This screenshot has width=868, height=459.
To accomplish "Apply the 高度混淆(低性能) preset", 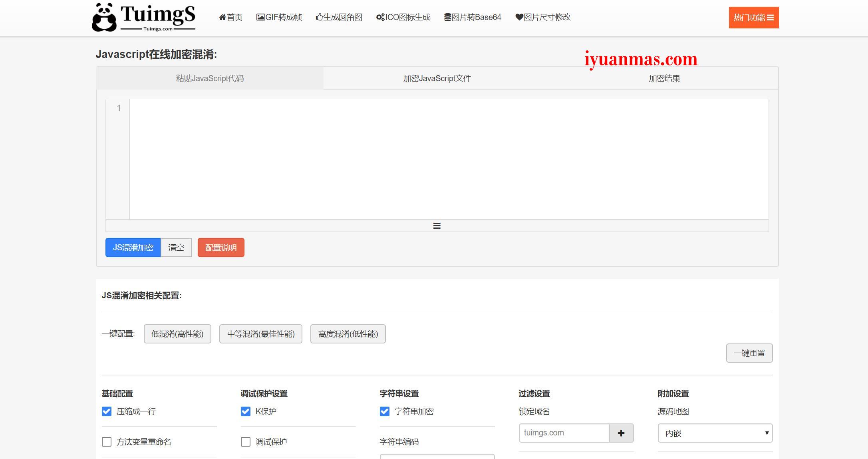I will [348, 334].
